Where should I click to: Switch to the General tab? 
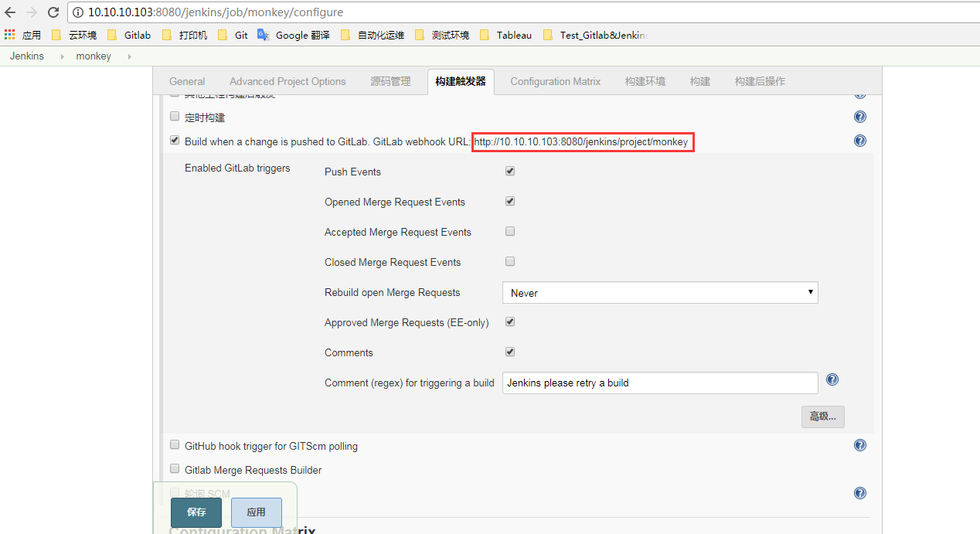click(x=187, y=81)
